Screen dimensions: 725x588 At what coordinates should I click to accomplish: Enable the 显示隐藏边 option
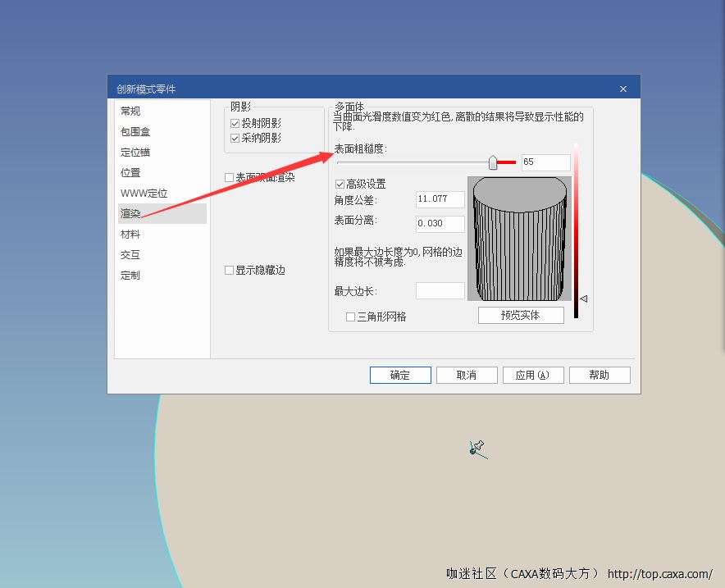point(230,270)
